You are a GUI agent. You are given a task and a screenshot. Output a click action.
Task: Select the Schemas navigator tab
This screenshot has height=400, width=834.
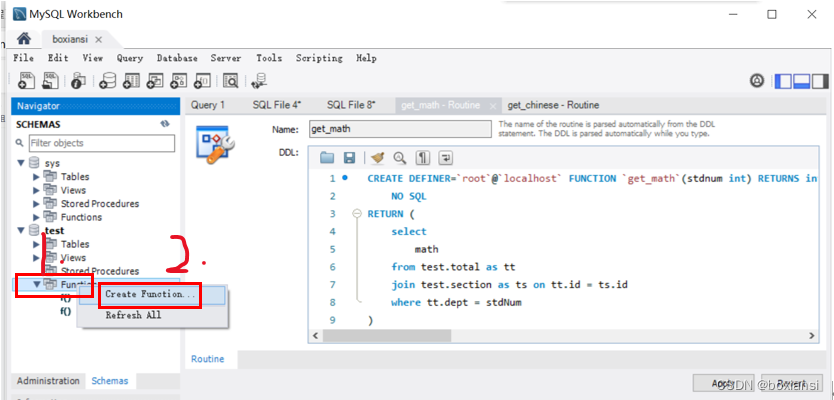(110, 381)
